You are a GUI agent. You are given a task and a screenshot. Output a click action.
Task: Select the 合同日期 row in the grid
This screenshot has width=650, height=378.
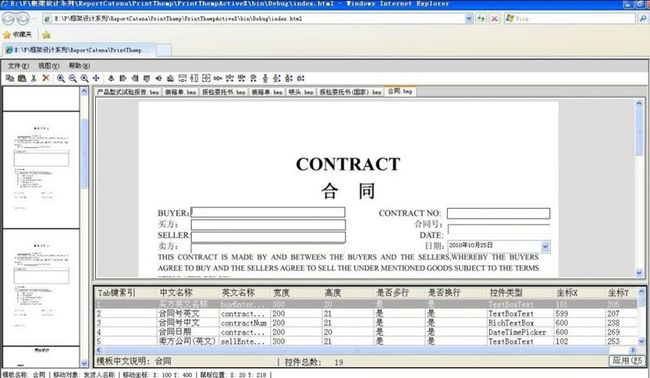point(366,332)
